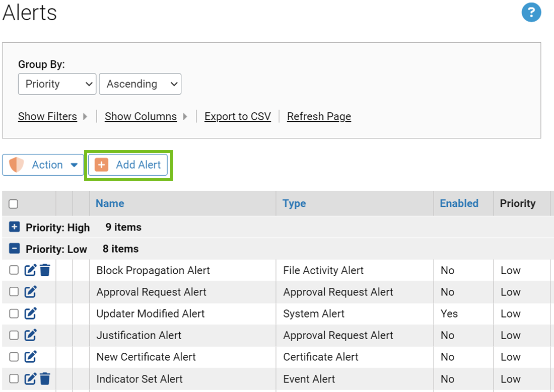Open the Action dropdown menu

coord(43,165)
